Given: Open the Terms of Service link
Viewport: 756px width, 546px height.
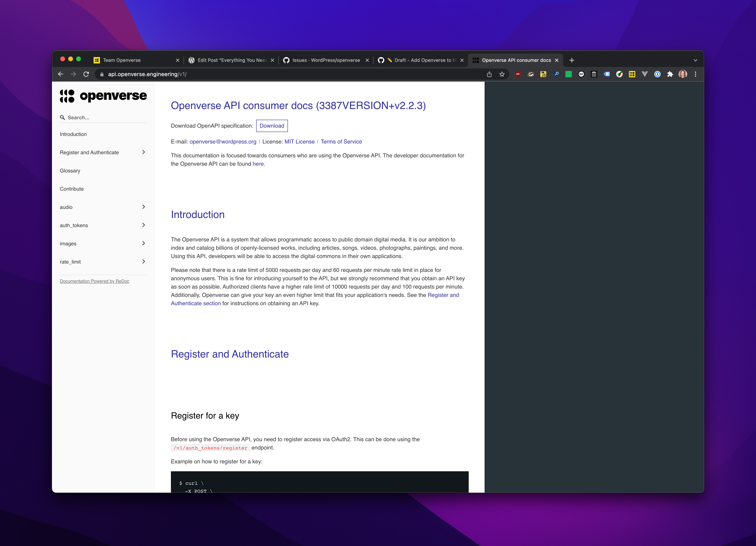Looking at the screenshot, I should click(x=341, y=142).
